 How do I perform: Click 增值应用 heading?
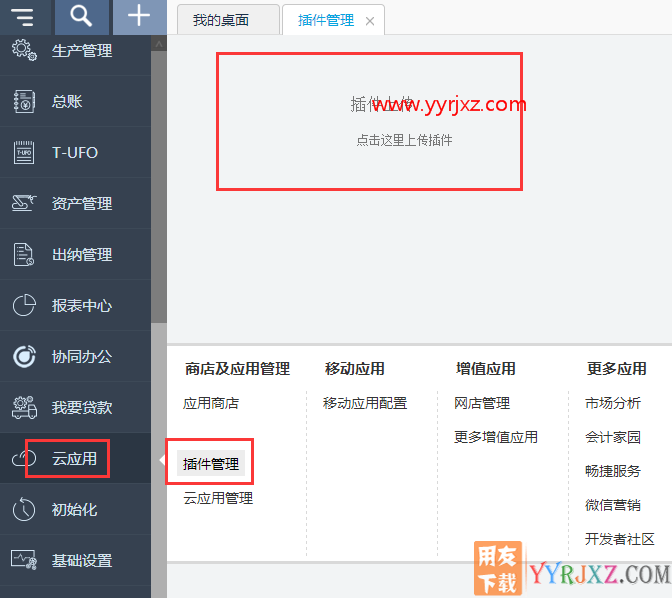(x=486, y=369)
